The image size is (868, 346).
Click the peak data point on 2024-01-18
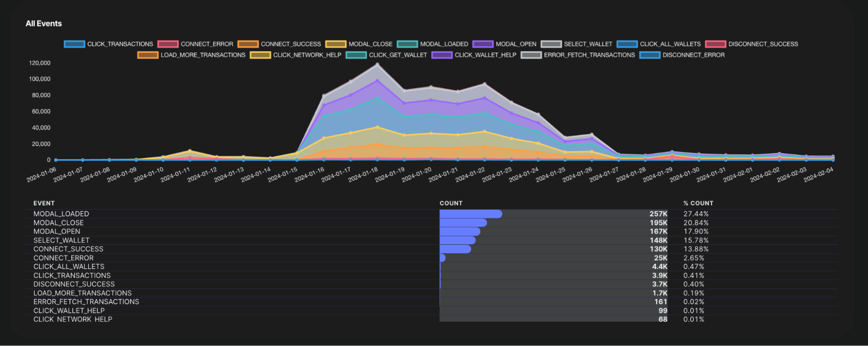377,64
